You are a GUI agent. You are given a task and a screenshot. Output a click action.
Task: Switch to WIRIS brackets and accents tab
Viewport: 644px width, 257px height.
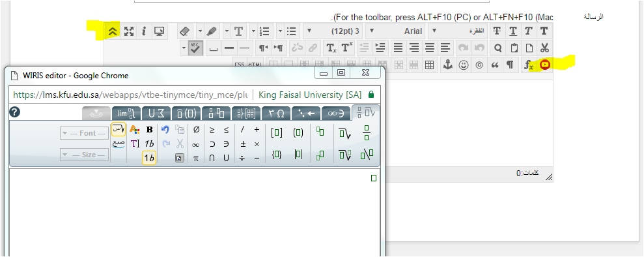click(x=186, y=113)
